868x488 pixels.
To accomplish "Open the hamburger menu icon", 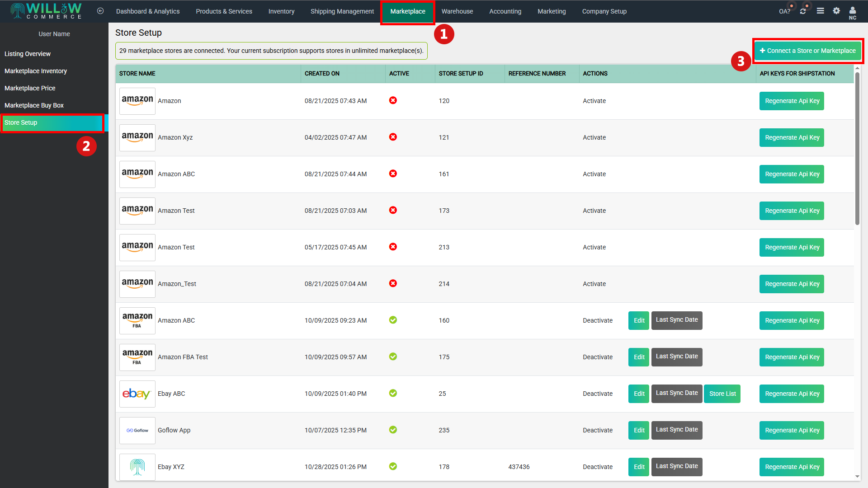I will (x=820, y=11).
